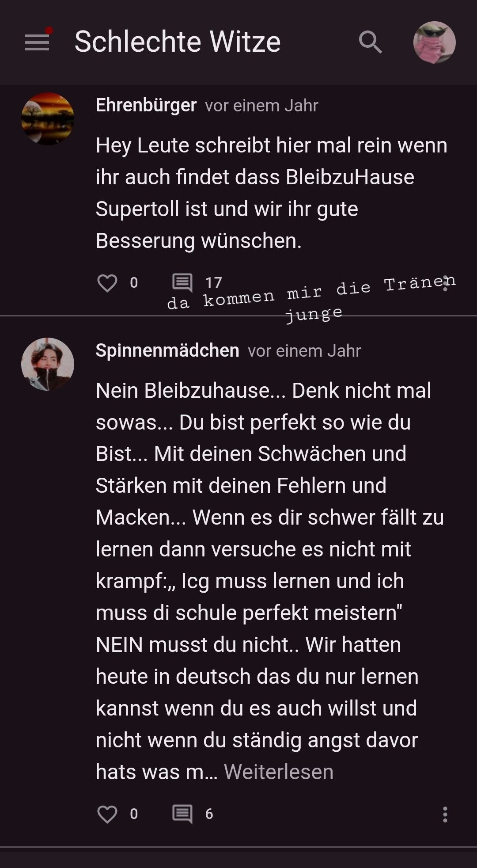This screenshot has width=477, height=868.
Task: Like Spinnenmädchen's post with heart icon
Action: click(107, 814)
